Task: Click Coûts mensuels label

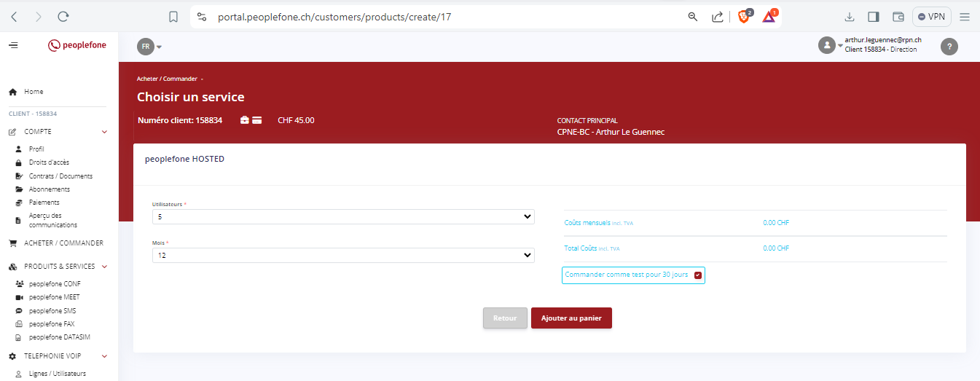Action: pyautogui.click(x=587, y=223)
